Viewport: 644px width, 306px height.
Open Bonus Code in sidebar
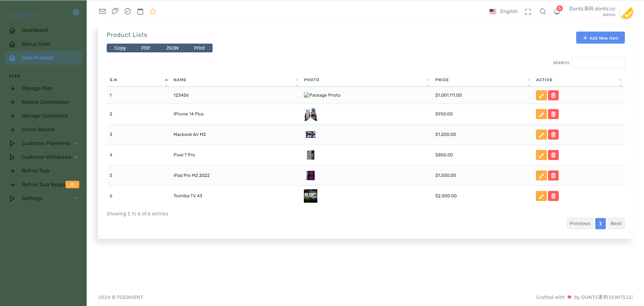[43, 44]
